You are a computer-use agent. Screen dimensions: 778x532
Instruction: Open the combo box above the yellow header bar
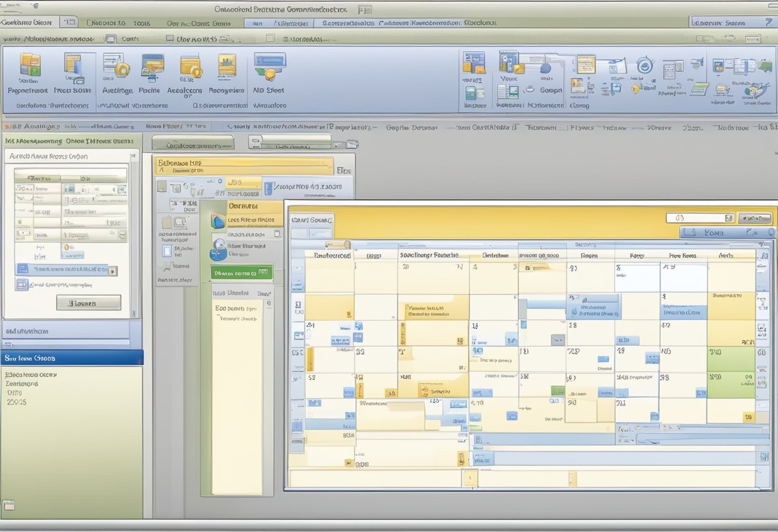point(298,142)
